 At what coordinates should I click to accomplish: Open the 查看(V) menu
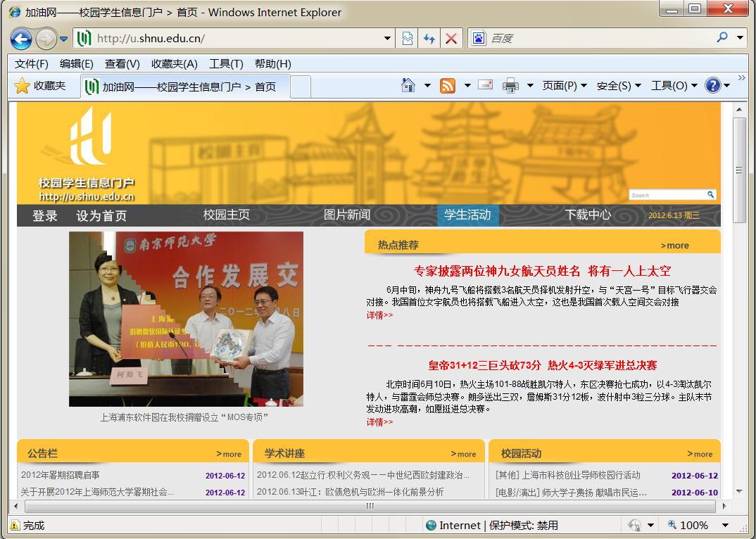click(x=122, y=64)
